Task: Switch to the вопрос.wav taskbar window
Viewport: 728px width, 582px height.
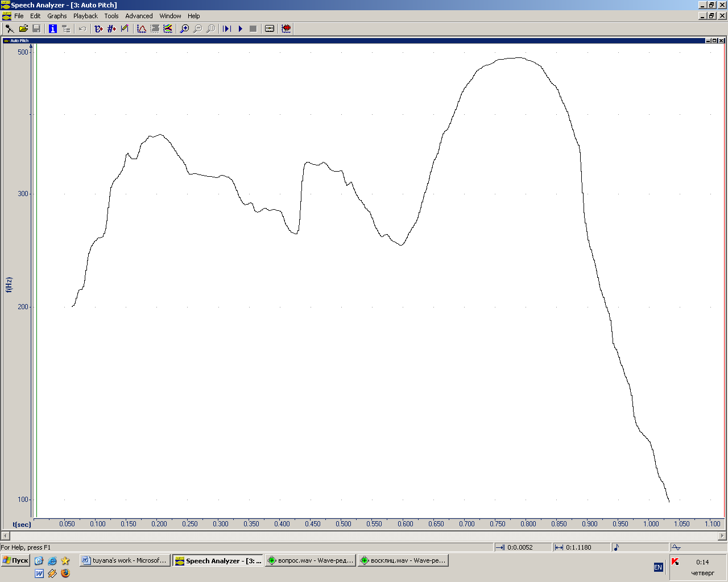Action: pos(311,560)
